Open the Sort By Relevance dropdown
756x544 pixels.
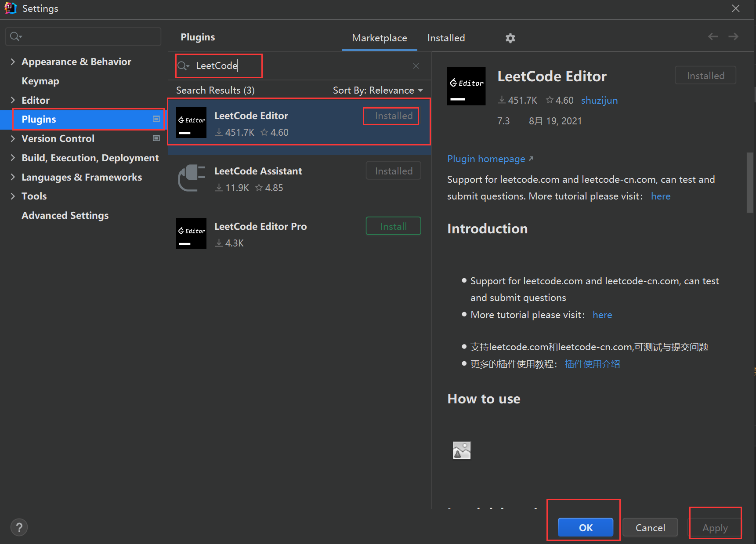click(378, 91)
